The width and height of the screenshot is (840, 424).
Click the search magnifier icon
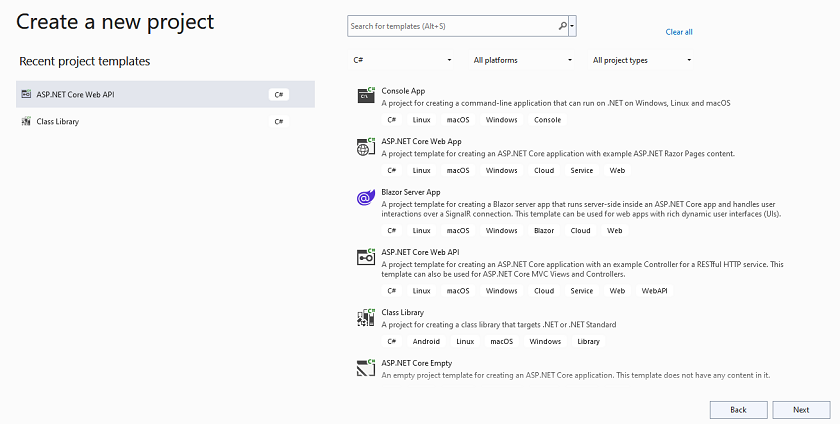tap(562, 26)
